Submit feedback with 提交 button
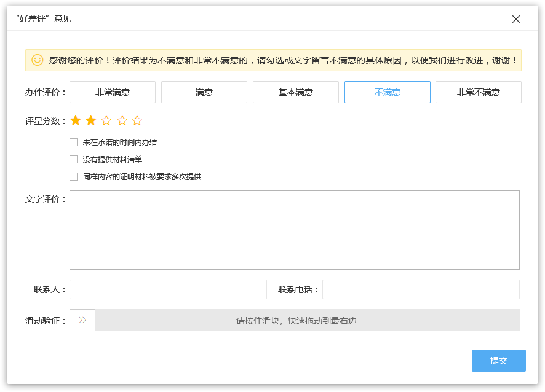The width and height of the screenshot is (545, 392). 498,361
